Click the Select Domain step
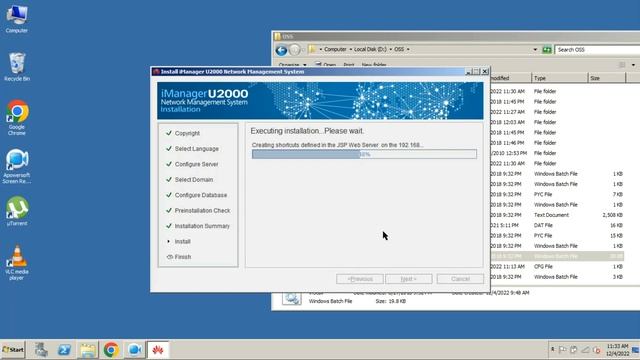Image resolution: width=640 pixels, height=360 pixels. point(194,180)
